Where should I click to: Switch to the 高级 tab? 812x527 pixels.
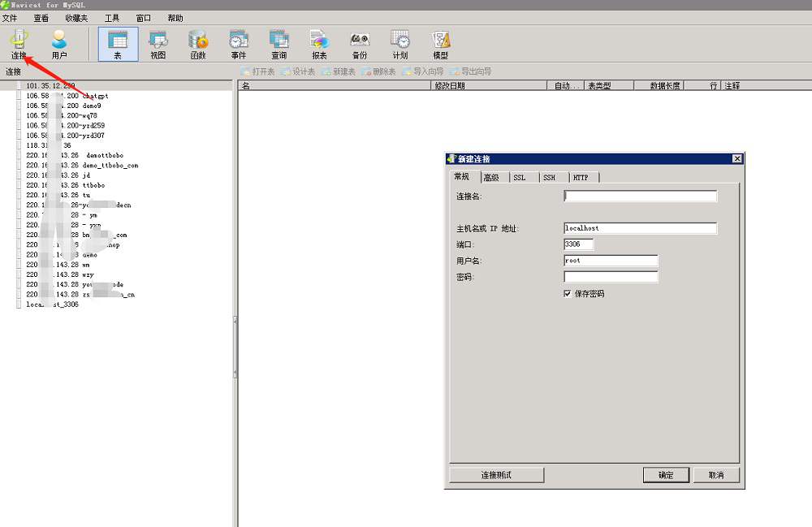click(491, 178)
